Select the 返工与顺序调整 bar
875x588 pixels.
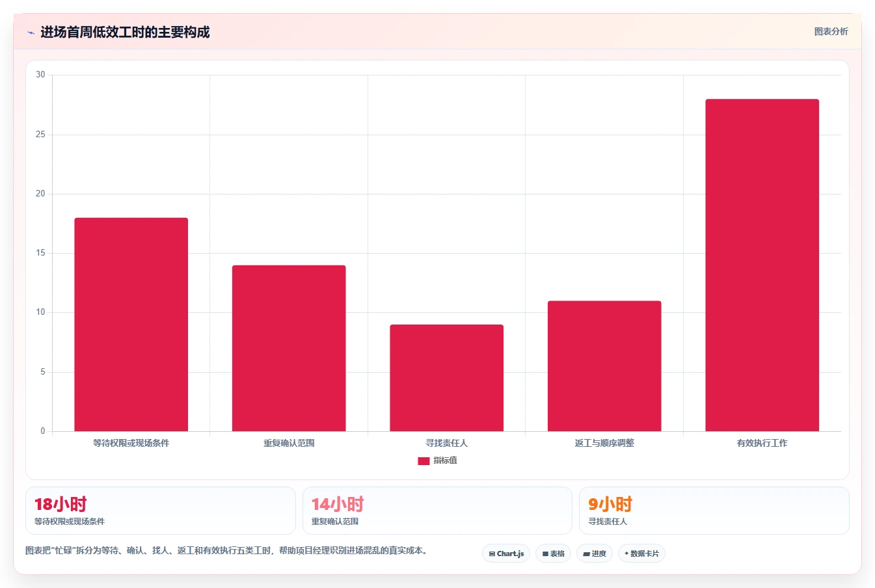pos(604,366)
